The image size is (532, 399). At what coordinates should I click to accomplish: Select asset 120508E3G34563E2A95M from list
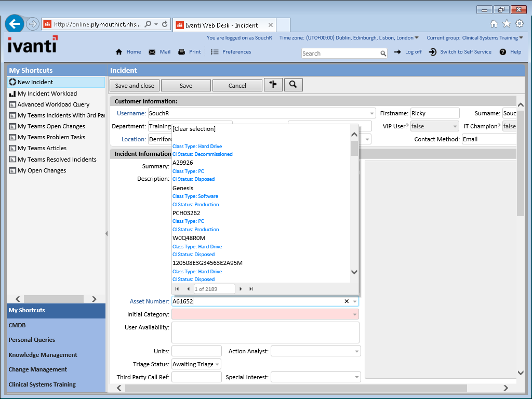(x=208, y=263)
